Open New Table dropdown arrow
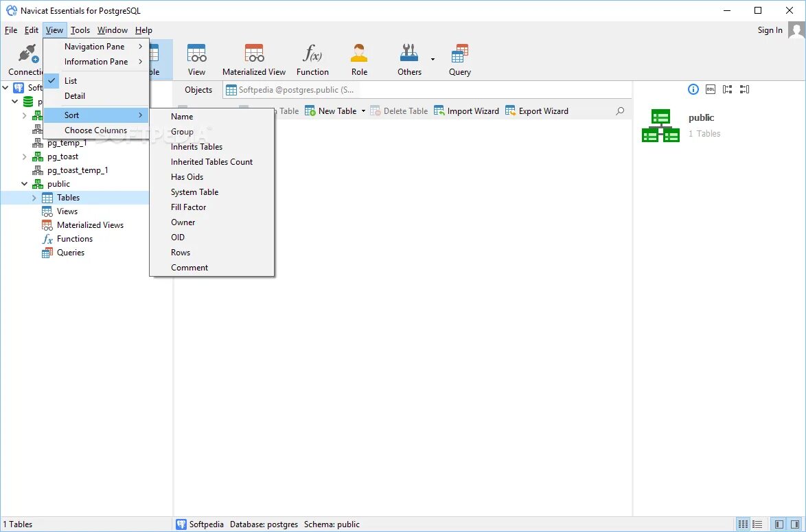The width and height of the screenshot is (806, 532). (x=363, y=111)
